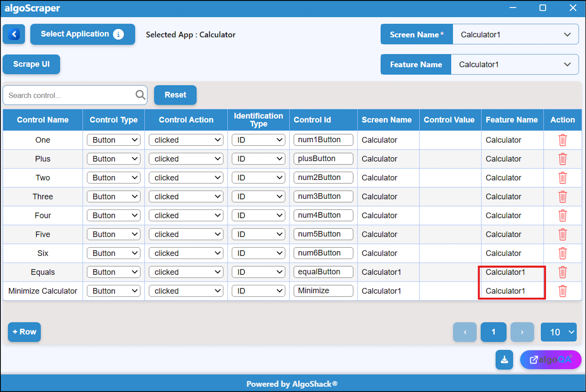Delete the Five control row
Image resolution: width=586 pixels, height=392 pixels.
[562, 234]
